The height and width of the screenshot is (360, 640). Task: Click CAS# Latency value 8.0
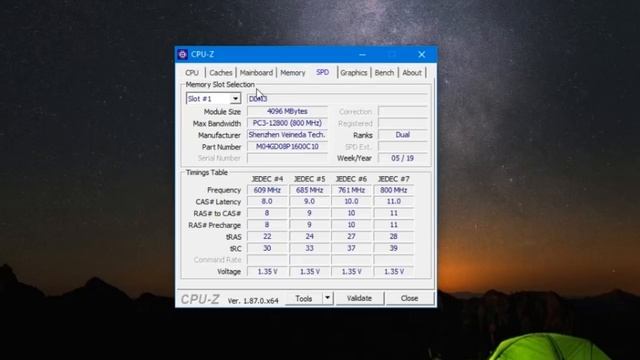(x=267, y=202)
